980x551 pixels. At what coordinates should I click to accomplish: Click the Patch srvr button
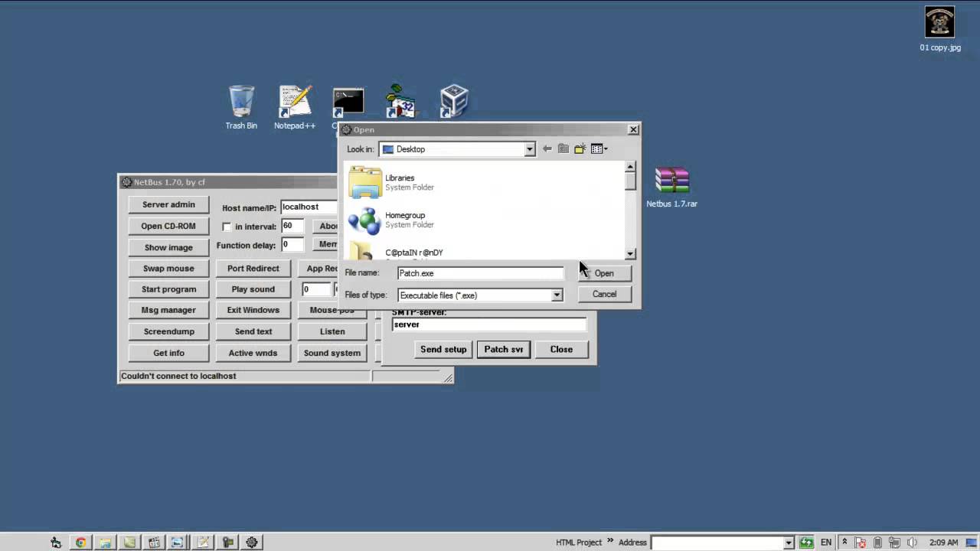coord(504,349)
